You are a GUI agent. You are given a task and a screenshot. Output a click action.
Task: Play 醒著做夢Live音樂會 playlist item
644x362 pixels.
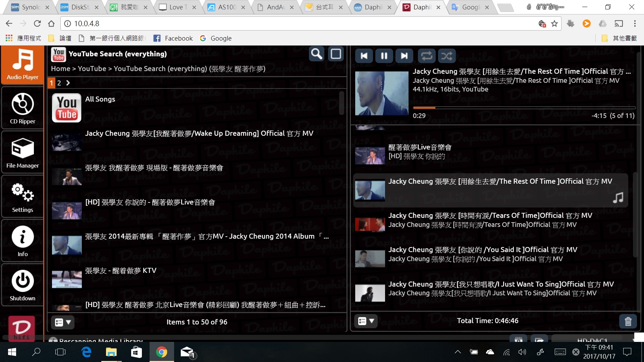coord(490,156)
